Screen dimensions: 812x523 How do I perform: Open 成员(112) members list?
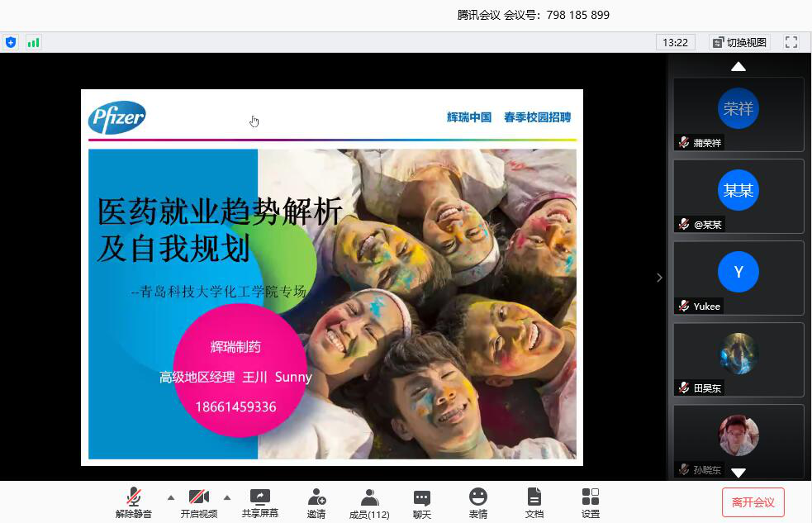(x=369, y=503)
